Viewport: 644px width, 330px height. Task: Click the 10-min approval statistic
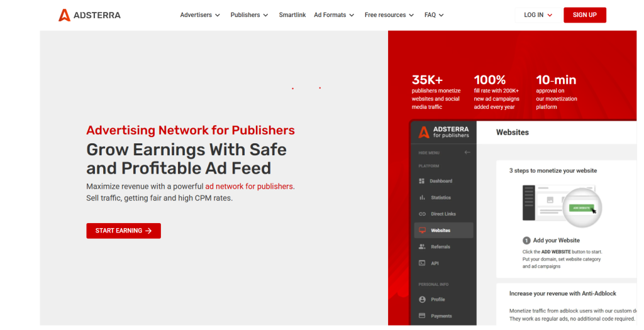pyautogui.click(x=557, y=92)
